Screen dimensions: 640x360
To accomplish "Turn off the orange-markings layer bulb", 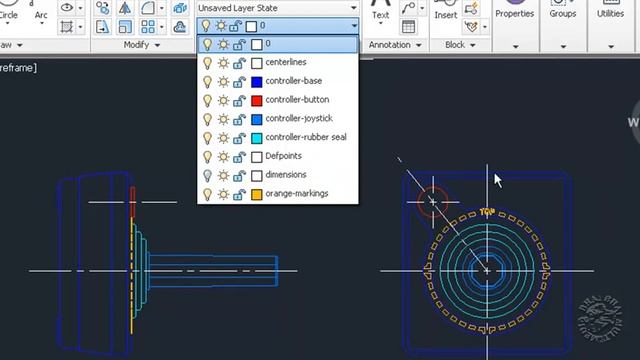I will tap(207, 194).
